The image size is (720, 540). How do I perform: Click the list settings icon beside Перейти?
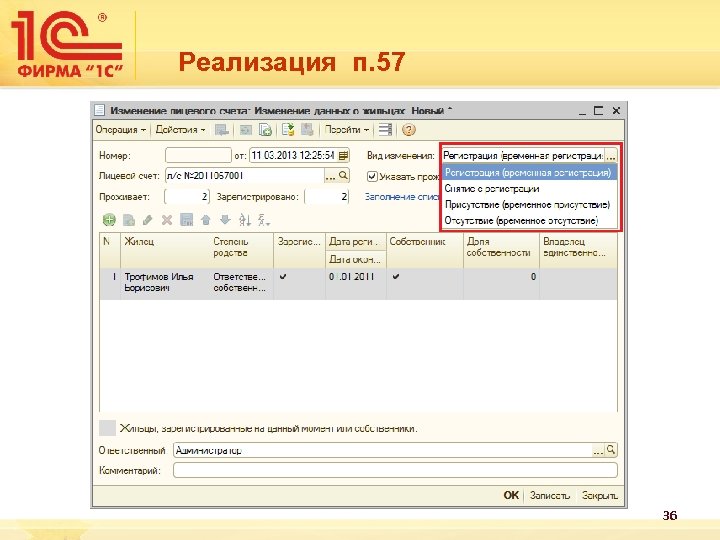tap(385, 130)
